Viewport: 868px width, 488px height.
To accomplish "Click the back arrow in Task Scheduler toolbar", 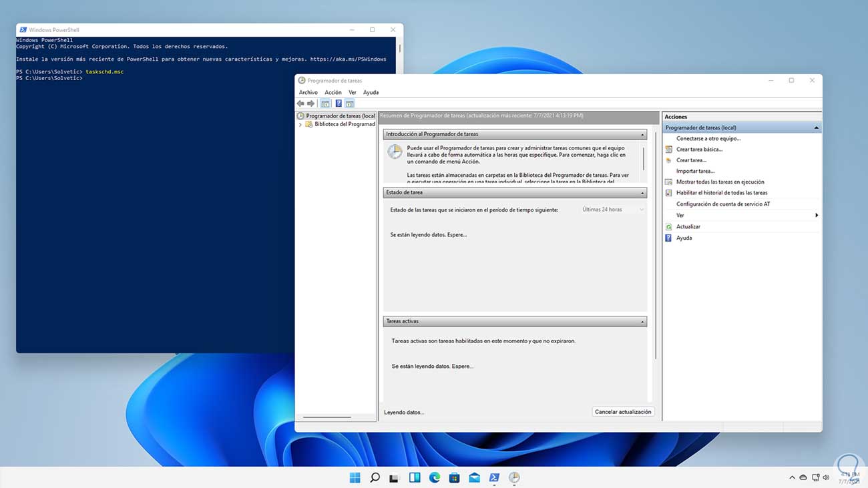I will click(300, 103).
